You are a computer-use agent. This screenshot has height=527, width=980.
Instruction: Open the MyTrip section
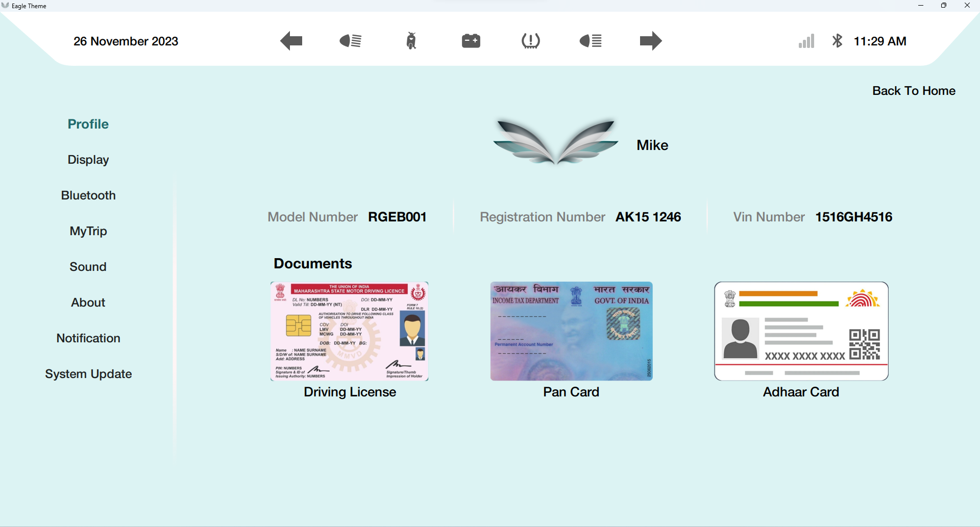[88, 231]
